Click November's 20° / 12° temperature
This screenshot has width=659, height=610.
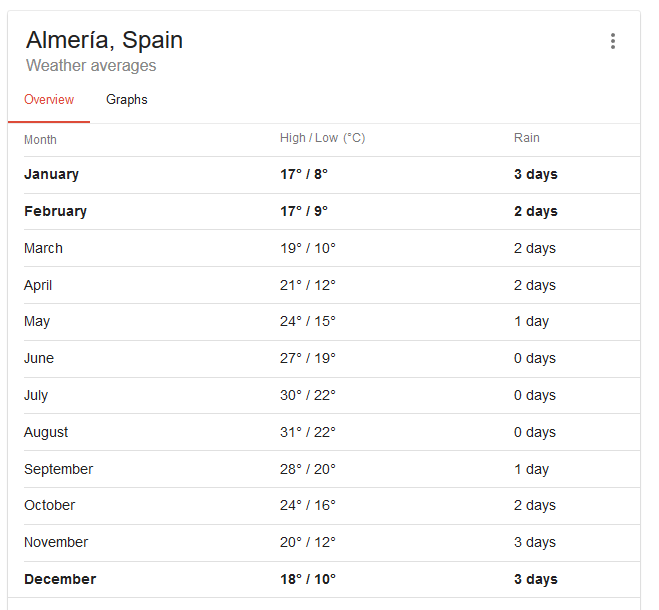click(308, 542)
